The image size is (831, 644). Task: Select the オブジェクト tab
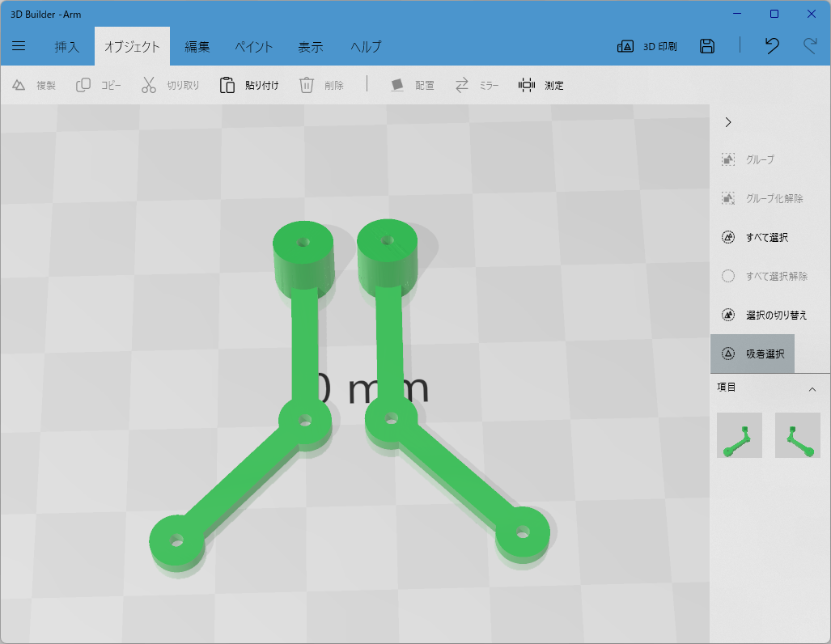click(132, 47)
